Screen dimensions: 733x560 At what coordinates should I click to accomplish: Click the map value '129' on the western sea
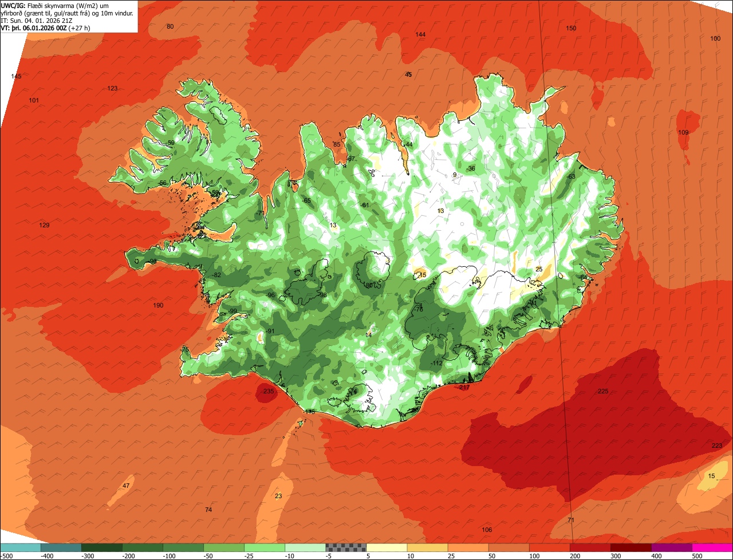44,226
